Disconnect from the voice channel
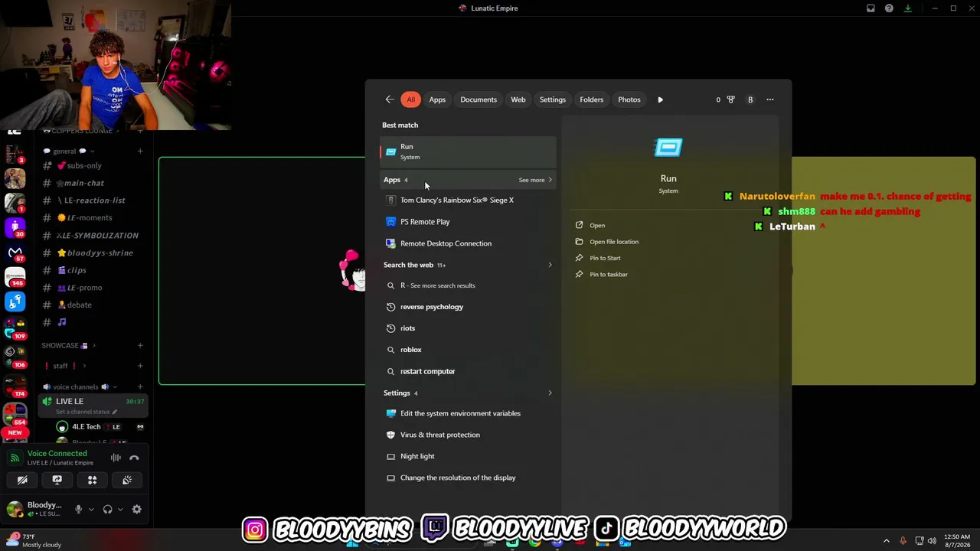The height and width of the screenshot is (551, 980). pyautogui.click(x=134, y=458)
